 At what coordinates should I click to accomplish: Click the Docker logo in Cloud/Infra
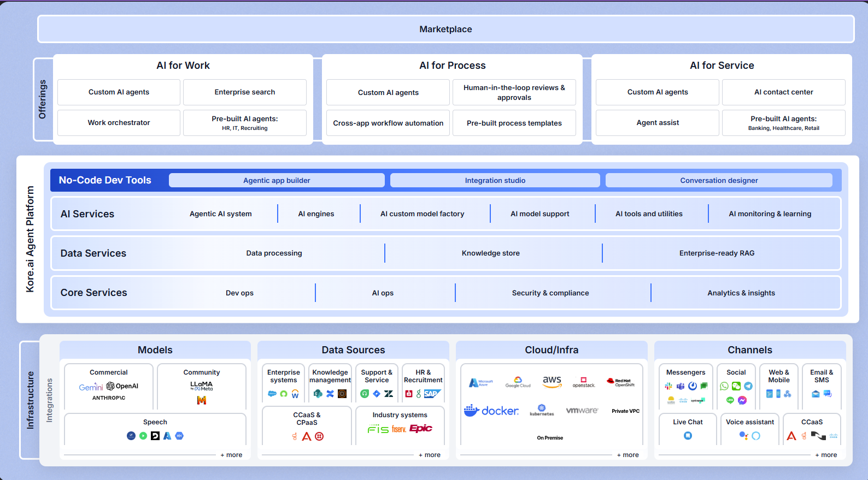491,411
